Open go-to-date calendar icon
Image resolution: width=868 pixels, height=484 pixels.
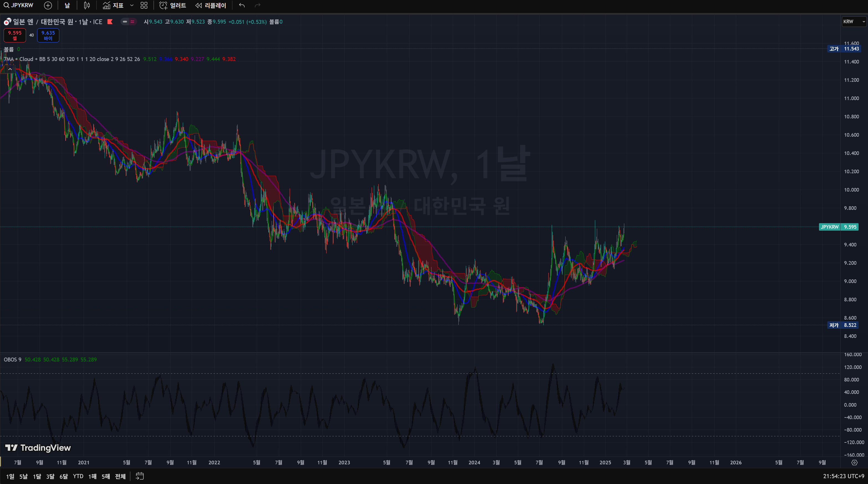(x=140, y=476)
